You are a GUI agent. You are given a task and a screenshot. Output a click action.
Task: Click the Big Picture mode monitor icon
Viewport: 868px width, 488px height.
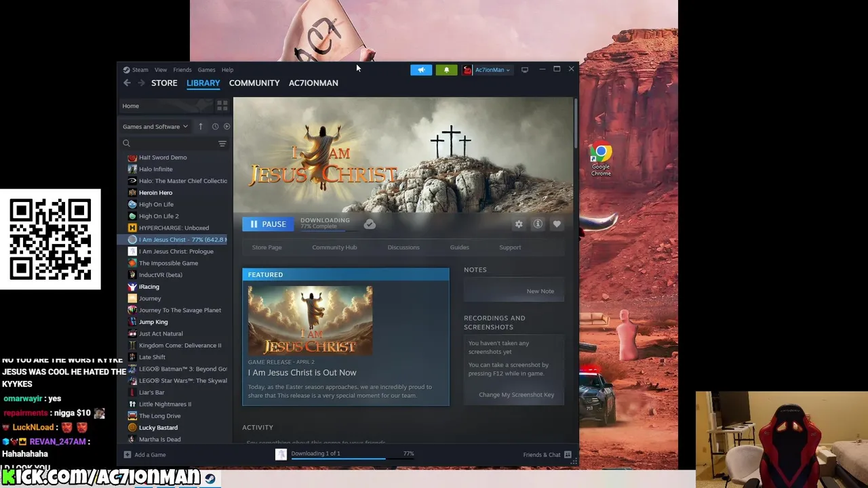click(x=525, y=70)
